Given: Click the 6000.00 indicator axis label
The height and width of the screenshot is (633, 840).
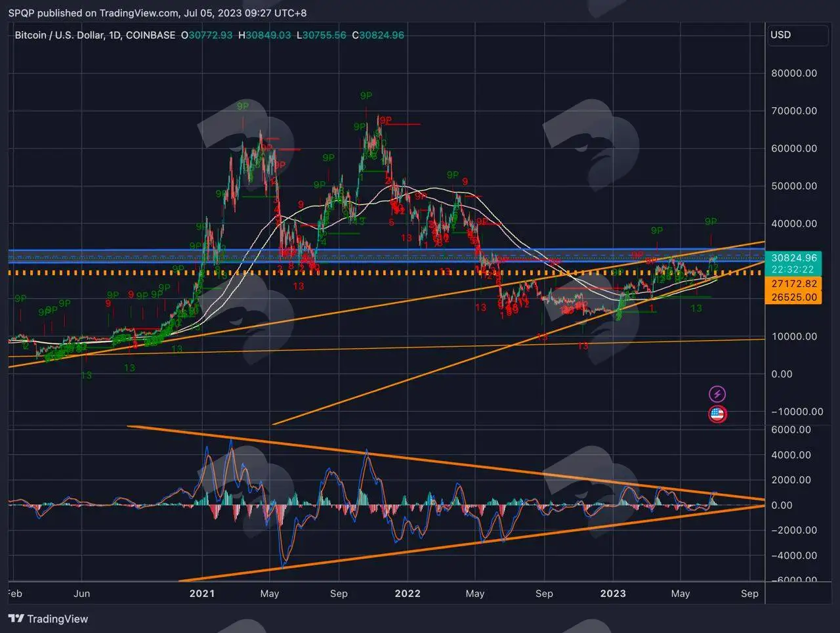Looking at the screenshot, I should click(x=791, y=429).
